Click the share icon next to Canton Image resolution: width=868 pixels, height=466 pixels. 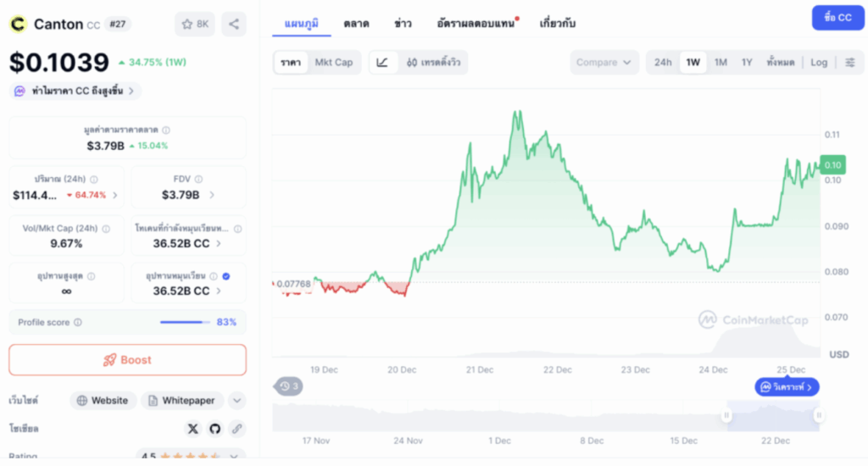coord(234,24)
